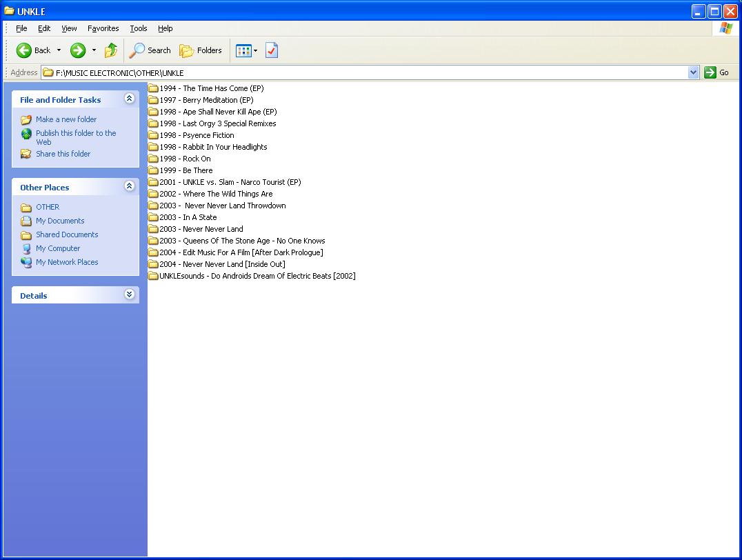Select "1998 - Rabbit In Your Headlights"
Image resolution: width=742 pixels, height=560 pixels.
pos(213,147)
